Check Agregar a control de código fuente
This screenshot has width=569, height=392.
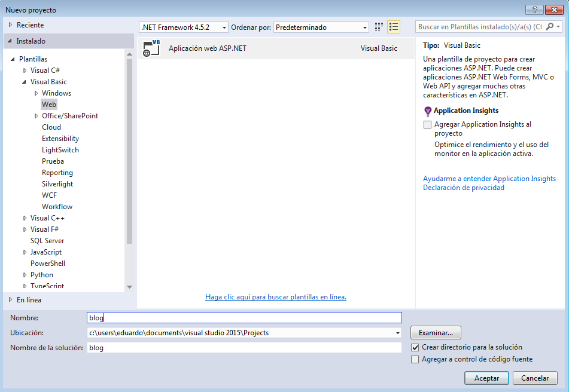(415, 360)
